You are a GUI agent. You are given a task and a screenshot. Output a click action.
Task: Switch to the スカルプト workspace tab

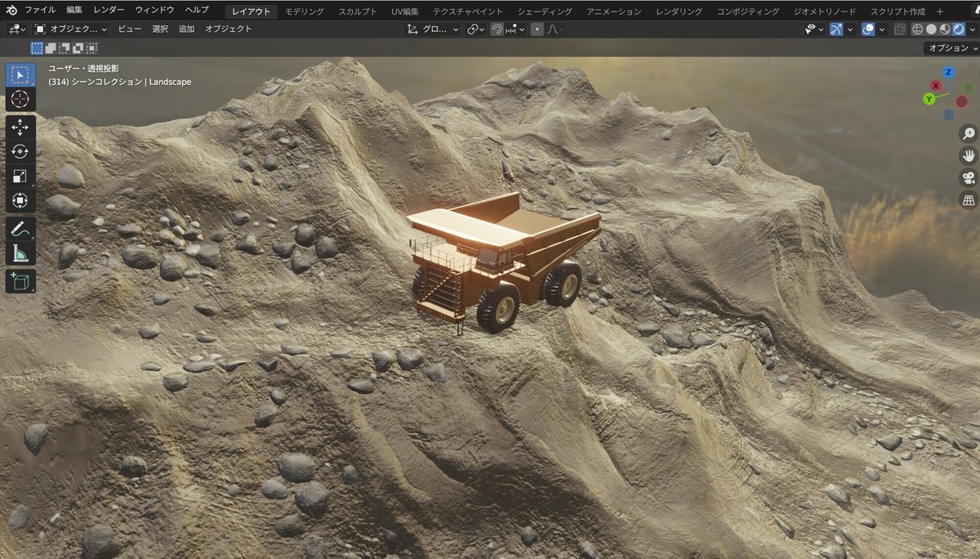[358, 11]
